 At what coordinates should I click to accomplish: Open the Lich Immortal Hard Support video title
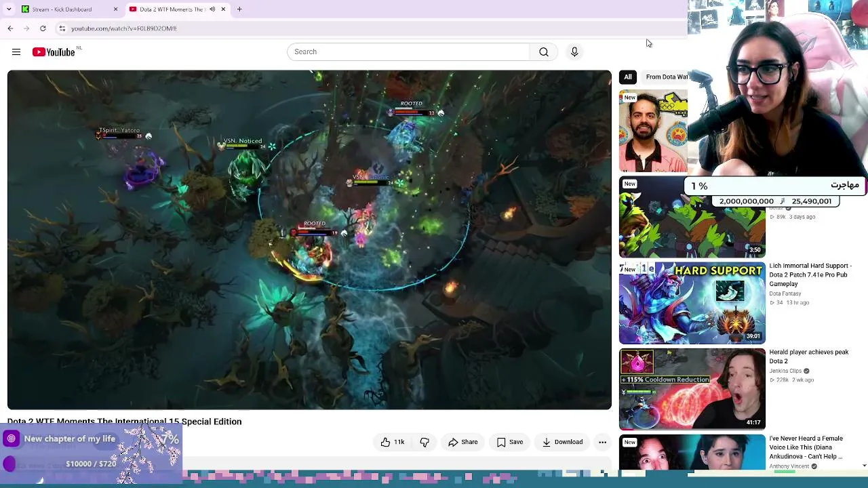810,274
